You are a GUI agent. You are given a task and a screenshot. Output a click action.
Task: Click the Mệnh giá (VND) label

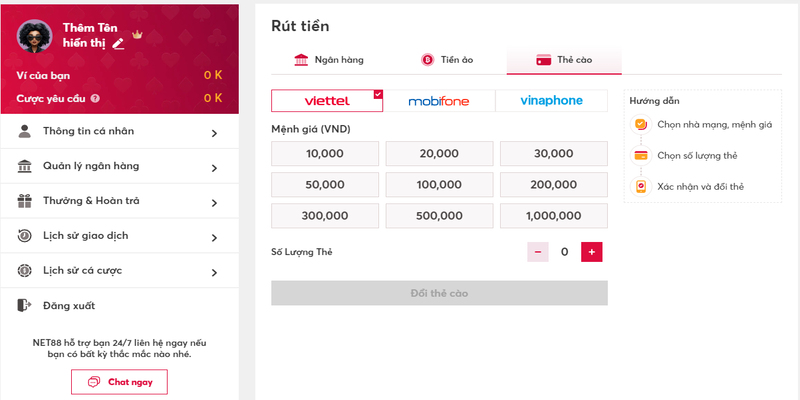311,130
